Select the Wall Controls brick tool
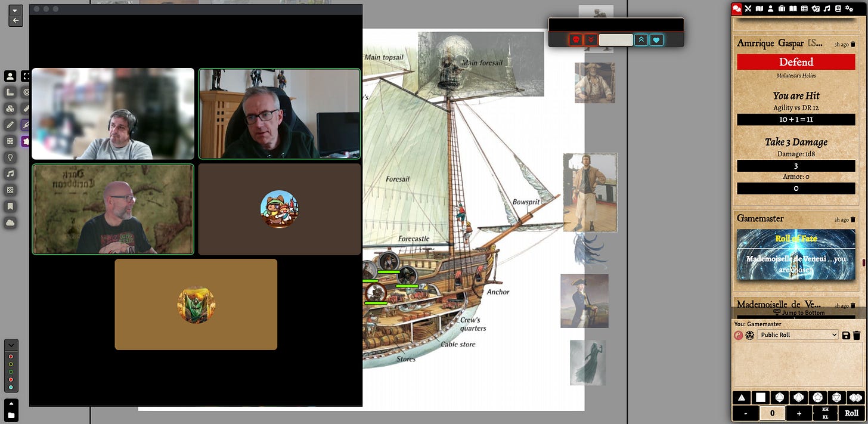868x424 pixels. 10,141
